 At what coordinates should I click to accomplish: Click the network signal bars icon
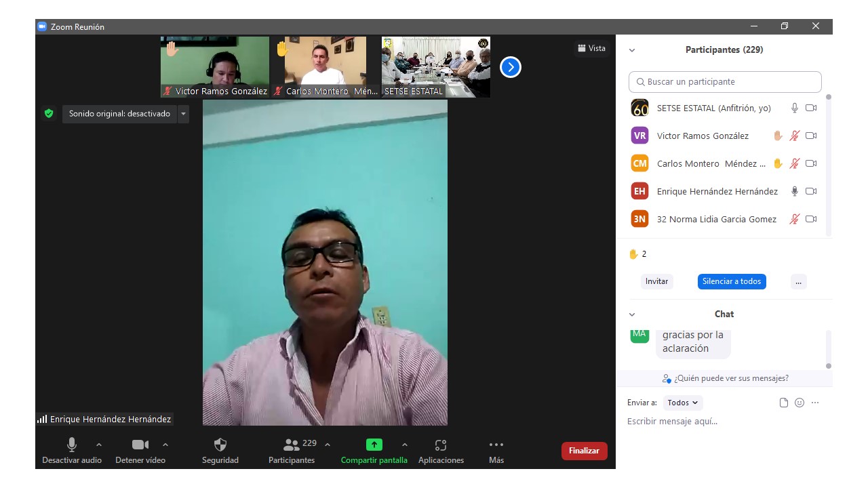(42, 420)
